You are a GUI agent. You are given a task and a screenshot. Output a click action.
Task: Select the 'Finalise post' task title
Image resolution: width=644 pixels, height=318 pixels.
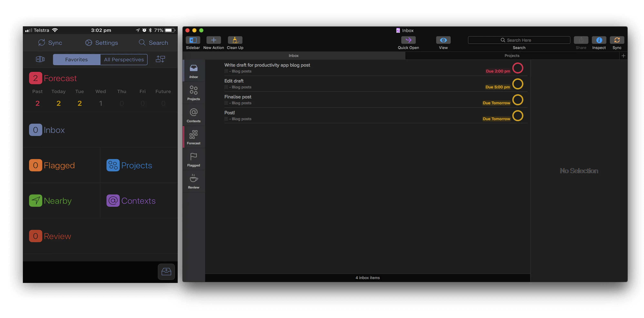pyautogui.click(x=238, y=97)
